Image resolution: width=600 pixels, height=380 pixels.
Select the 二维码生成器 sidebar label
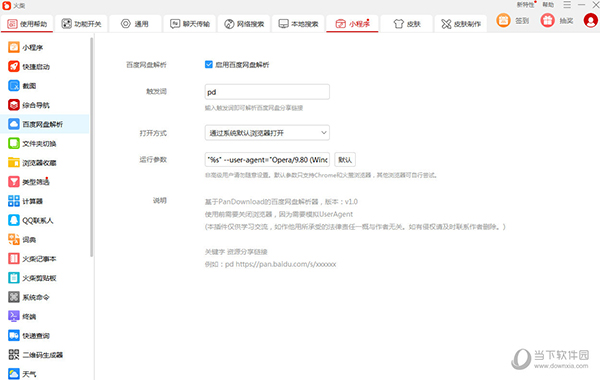point(42,355)
